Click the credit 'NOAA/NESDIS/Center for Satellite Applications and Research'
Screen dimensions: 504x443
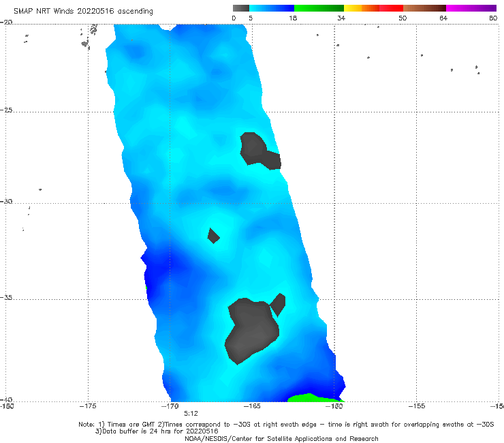pos(281,438)
